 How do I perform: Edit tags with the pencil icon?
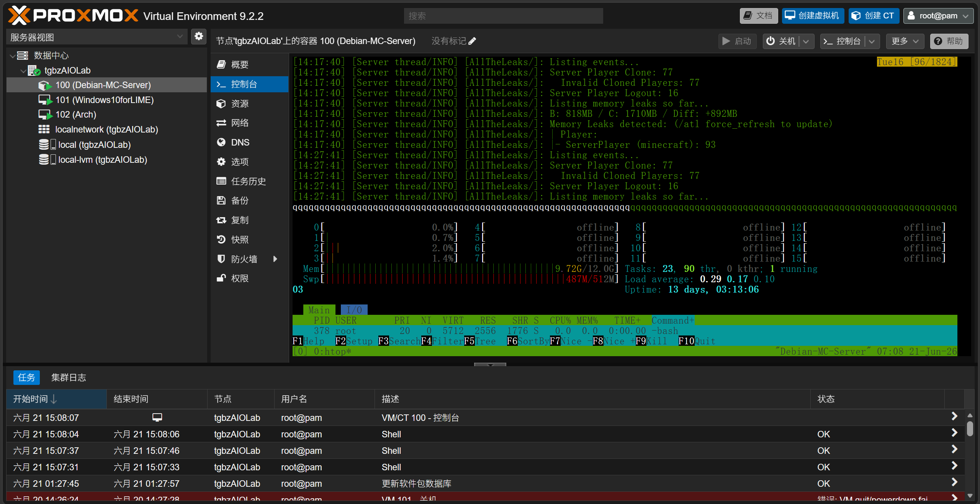472,41
